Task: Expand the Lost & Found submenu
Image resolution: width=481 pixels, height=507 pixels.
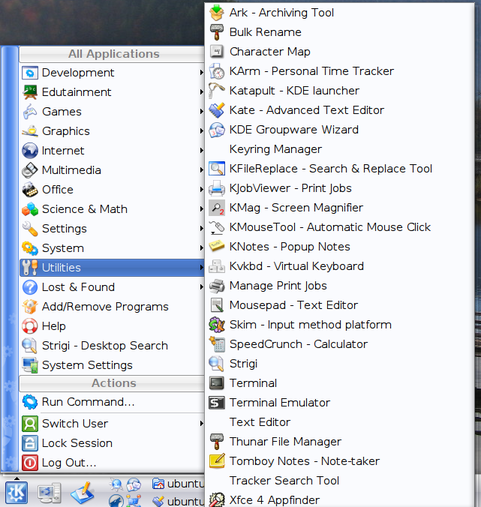Action: (x=112, y=287)
